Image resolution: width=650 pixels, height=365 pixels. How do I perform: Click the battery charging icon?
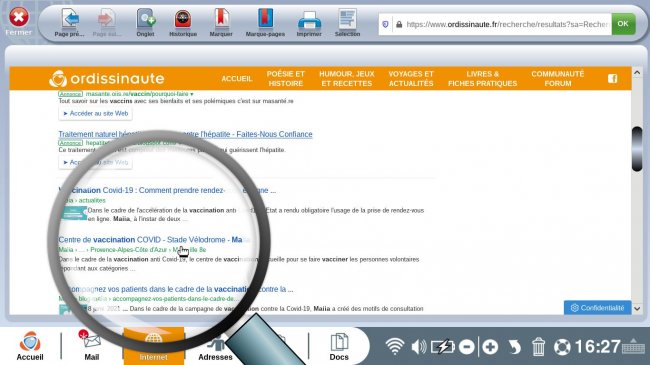pos(443,347)
